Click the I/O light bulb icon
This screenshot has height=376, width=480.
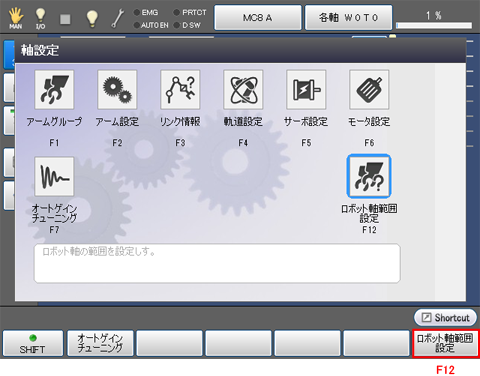40,18
